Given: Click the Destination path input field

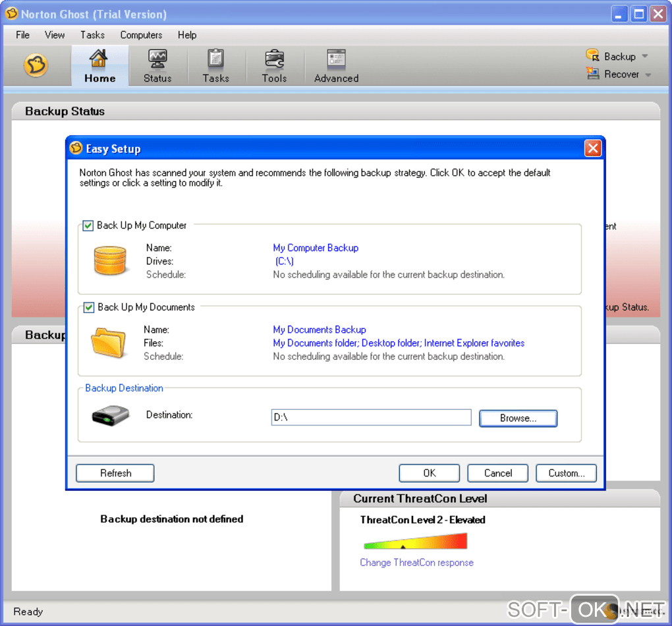Looking at the screenshot, I should click(x=371, y=417).
